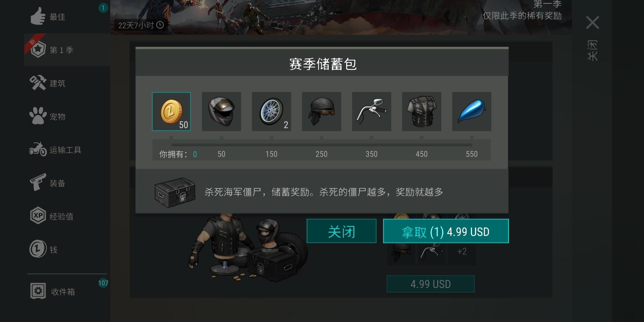Open the 收件箱 inbox
This screenshot has width=644, height=322.
pos(67,291)
